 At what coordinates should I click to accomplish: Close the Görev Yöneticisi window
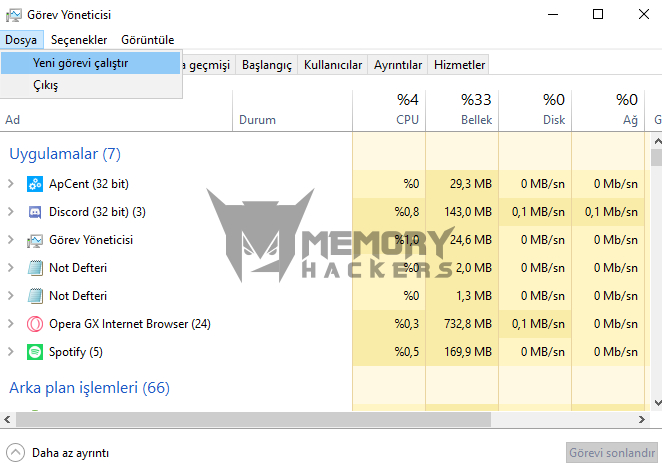pyautogui.click(x=643, y=14)
